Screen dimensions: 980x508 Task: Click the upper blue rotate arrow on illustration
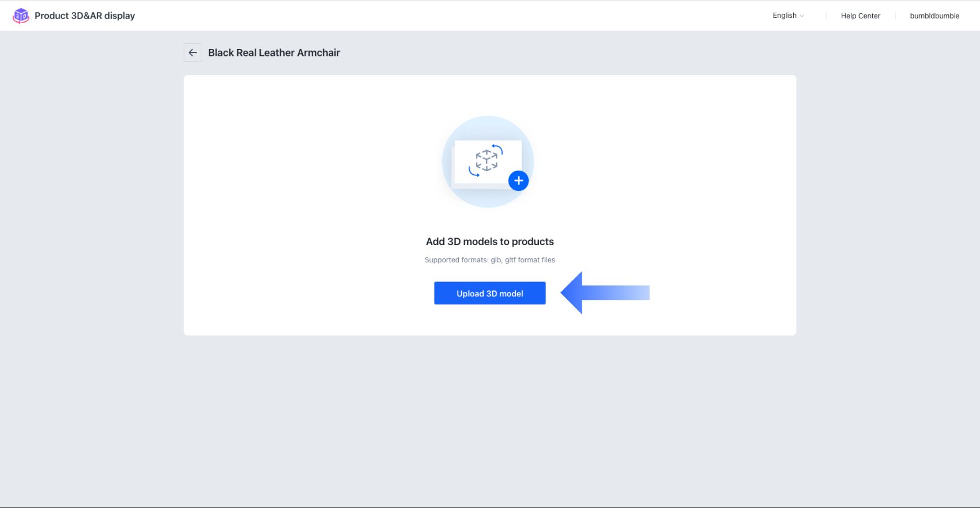497,149
